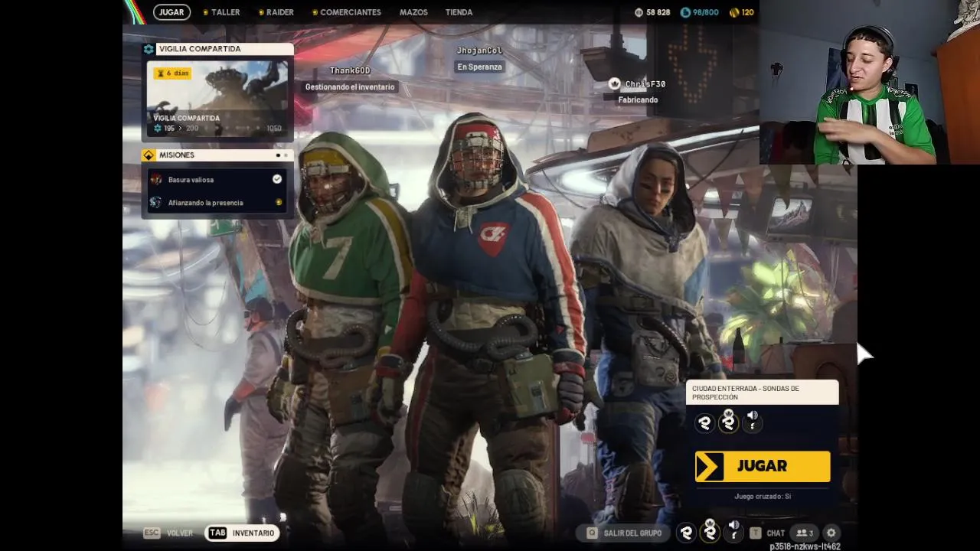Open INVENTARIO via the TAB button
The width and height of the screenshot is (980, 551).
[242, 533]
